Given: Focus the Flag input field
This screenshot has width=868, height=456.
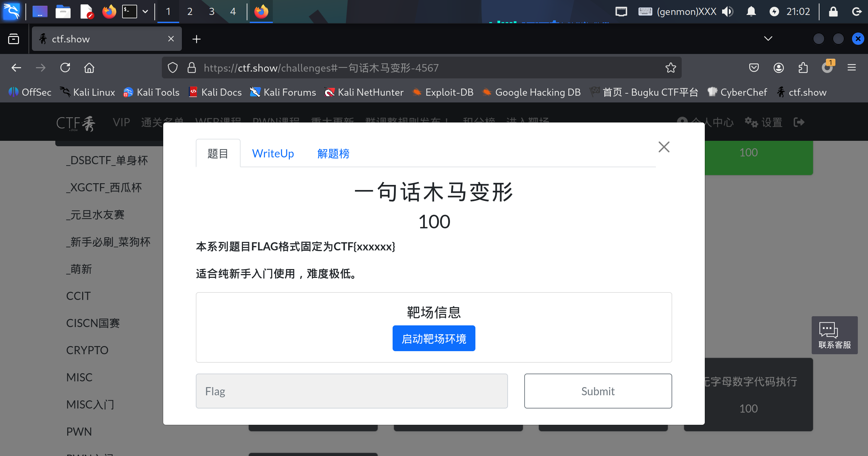Looking at the screenshot, I should tap(352, 391).
